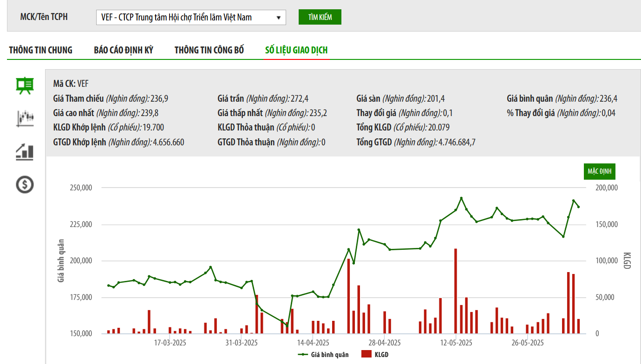
Task: Click the MẶC ĐỊNH chart reset button
Action: [x=599, y=171]
